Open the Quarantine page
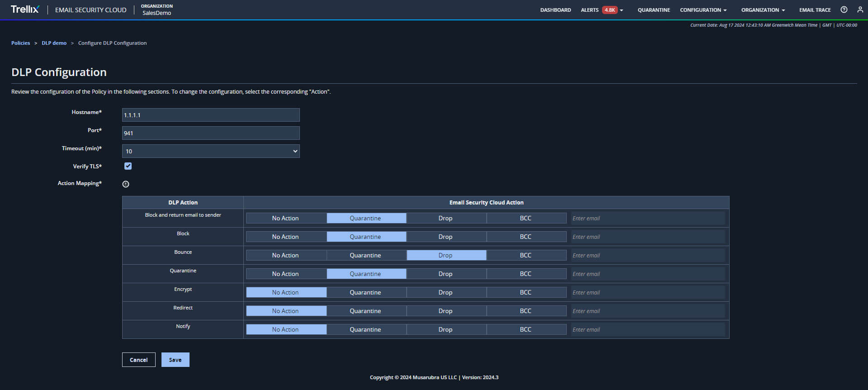868x390 pixels. (x=654, y=10)
